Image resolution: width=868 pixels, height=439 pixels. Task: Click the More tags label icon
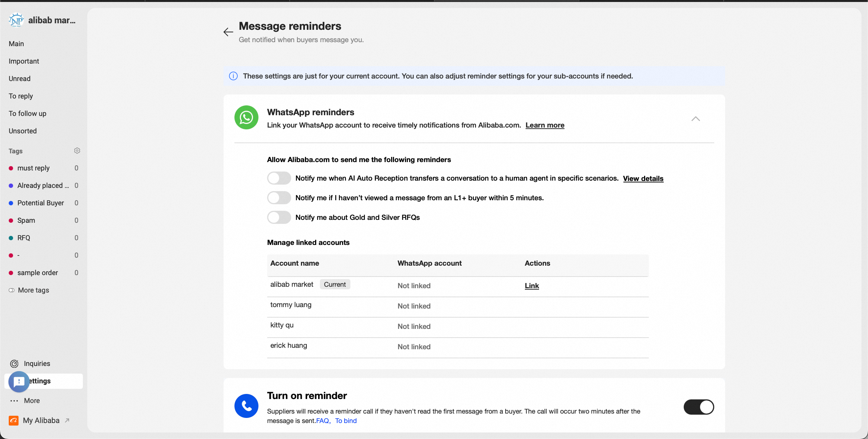tap(12, 290)
